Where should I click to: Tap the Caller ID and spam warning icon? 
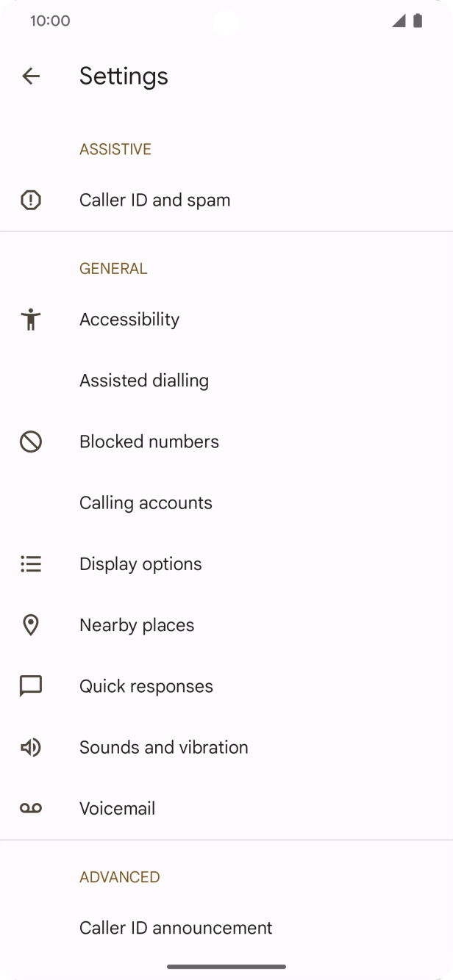point(31,200)
